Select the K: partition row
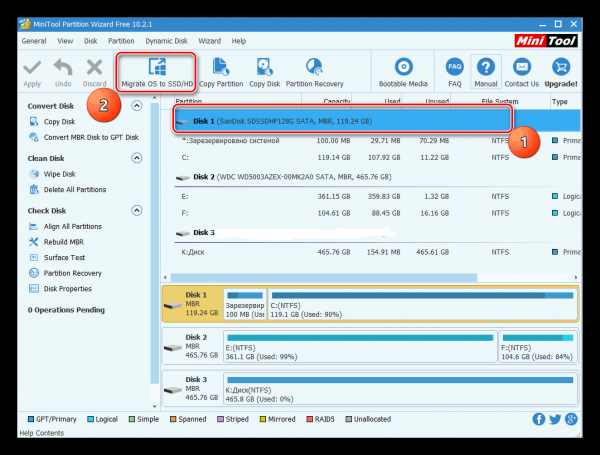Screen dimensions: 600x455 [377, 252]
